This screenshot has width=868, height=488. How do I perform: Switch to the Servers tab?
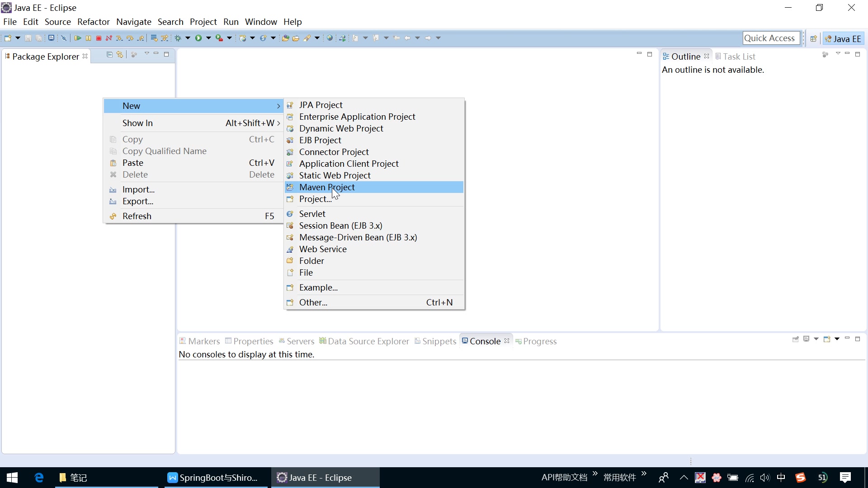click(x=297, y=341)
